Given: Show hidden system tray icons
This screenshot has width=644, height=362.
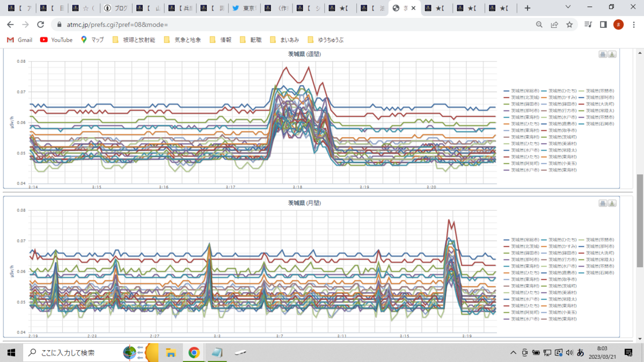Looking at the screenshot, I should [x=513, y=352].
